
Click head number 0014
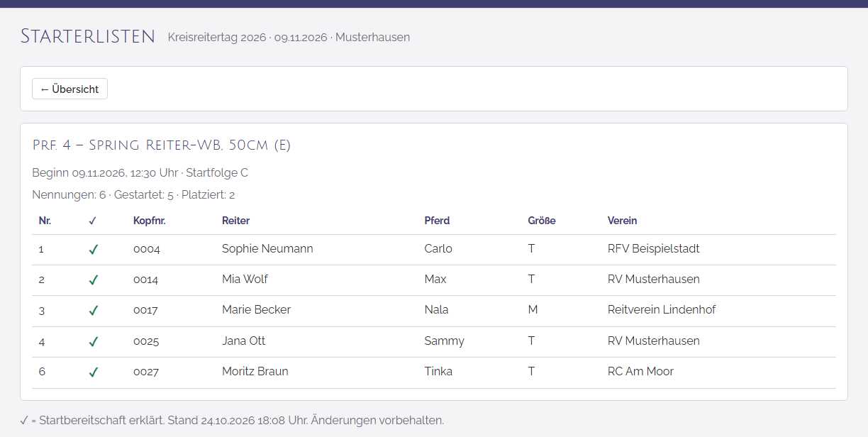146,280
